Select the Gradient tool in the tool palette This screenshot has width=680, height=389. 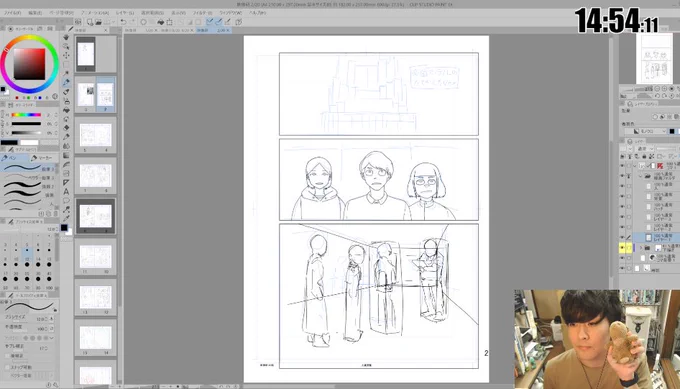click(66, 155)
